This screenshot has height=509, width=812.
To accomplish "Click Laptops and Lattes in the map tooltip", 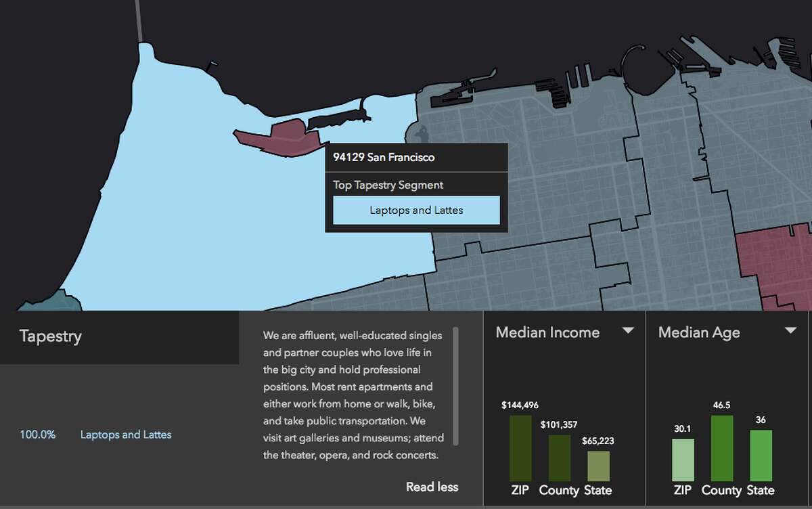I will (x=415, y=210).
